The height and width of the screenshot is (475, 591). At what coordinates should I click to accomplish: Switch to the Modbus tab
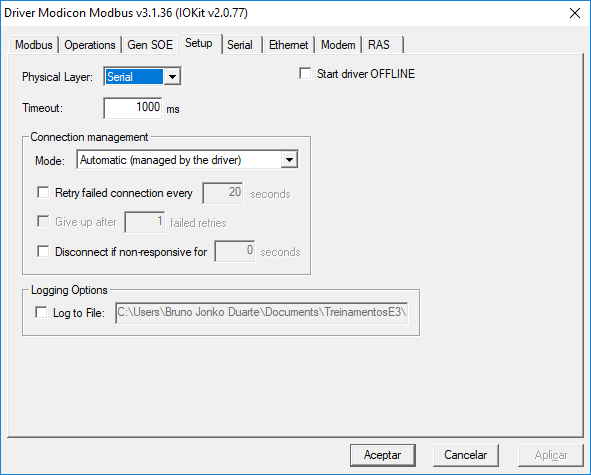(34, 45)
